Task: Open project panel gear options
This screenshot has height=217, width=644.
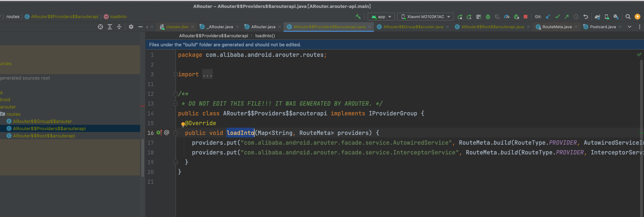Action: 131,27
